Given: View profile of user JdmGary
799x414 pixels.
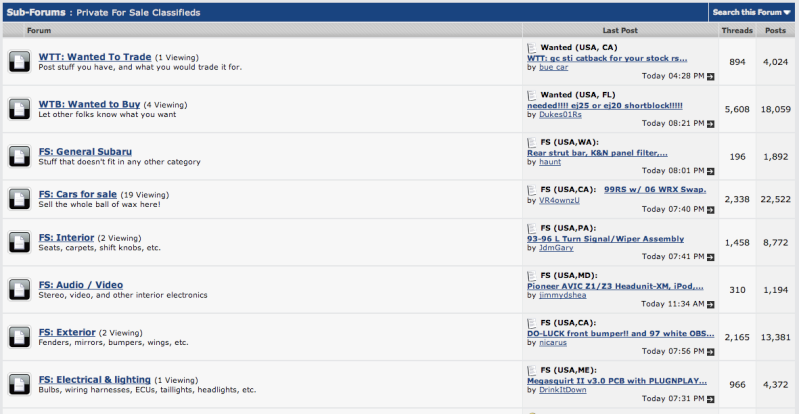Looking at the screenshot, I should click(556, 248).
